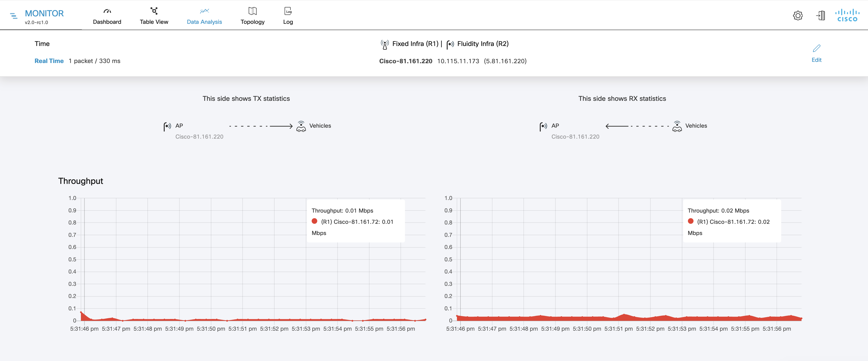Click the TX throughput peak at 5:31:46 pm
868x361 pixels.
(81, 312)
